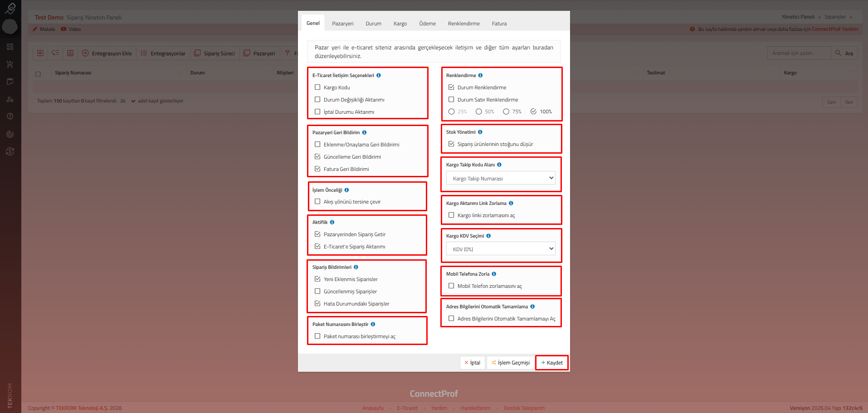This screenshot has height=413, width=868.
Task: Switch to the Durum tab
Action: pyautogui.click(x=373, y=24)
